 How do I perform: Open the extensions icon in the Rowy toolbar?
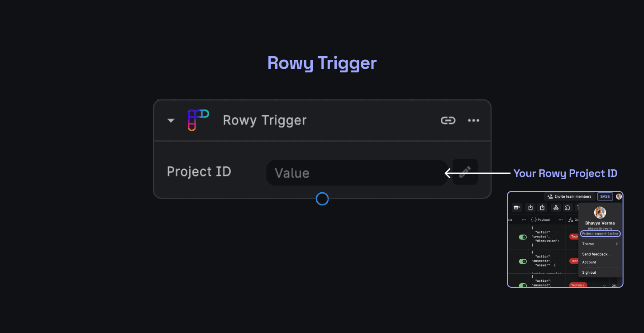[x=568, y=208]
